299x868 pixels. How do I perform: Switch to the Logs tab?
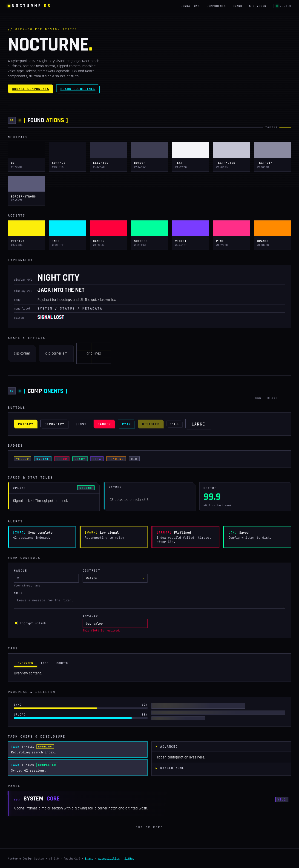coord(45,663)
